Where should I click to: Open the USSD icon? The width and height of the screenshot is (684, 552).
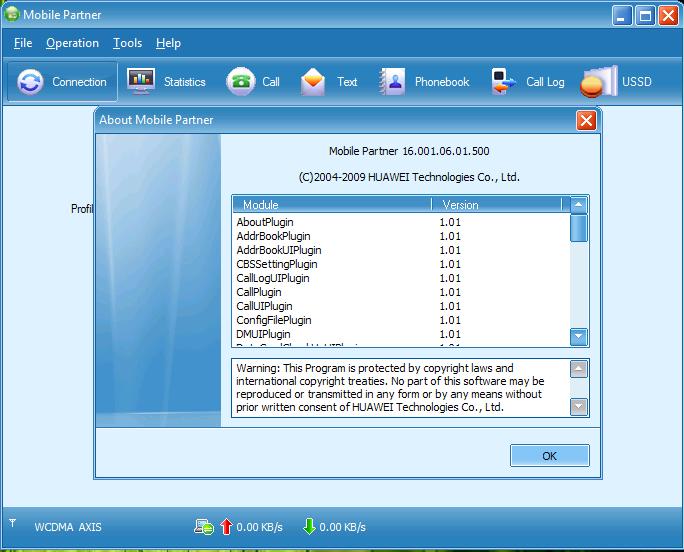coord(599,82)
